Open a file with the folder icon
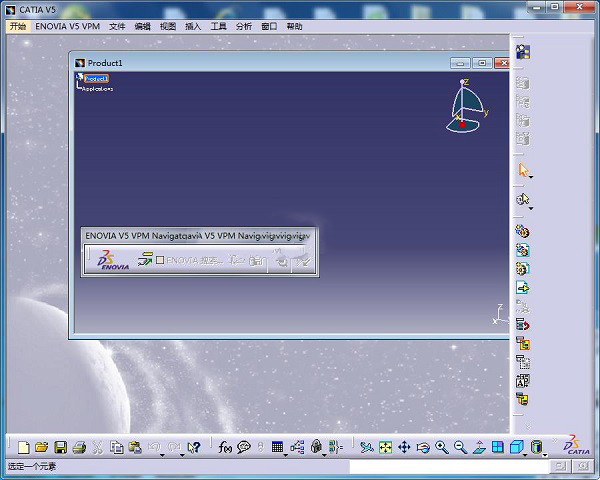Screen dimensions: 600x480 pyautogui.click(x=42, y=447)
